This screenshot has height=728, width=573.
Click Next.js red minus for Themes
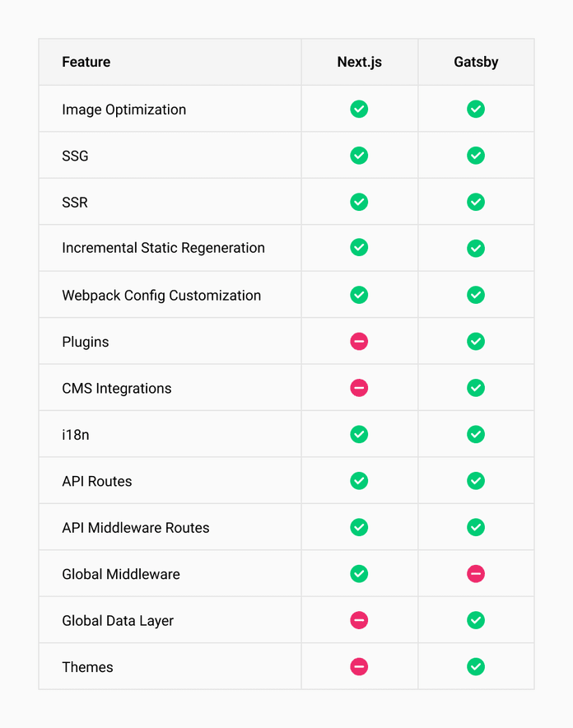click(x=359, y=667)
